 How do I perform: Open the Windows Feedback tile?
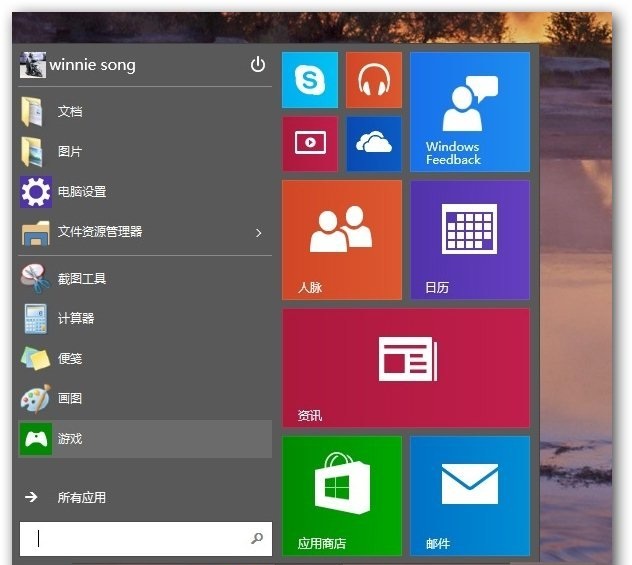click(470, 112)
